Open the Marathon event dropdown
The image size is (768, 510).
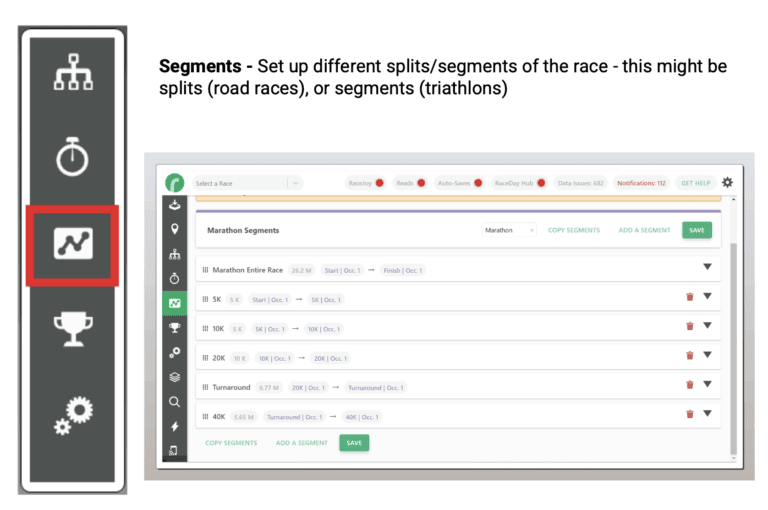point(509,230)
